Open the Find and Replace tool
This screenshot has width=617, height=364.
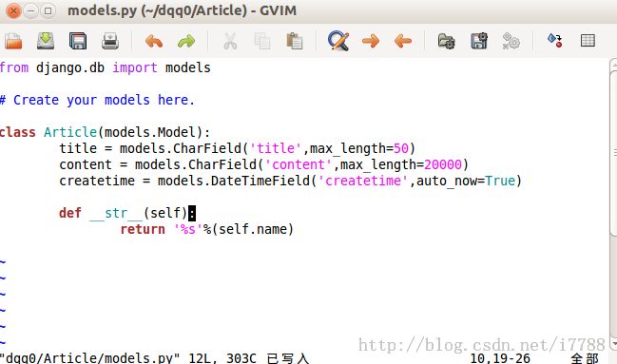tap(338, 41)
